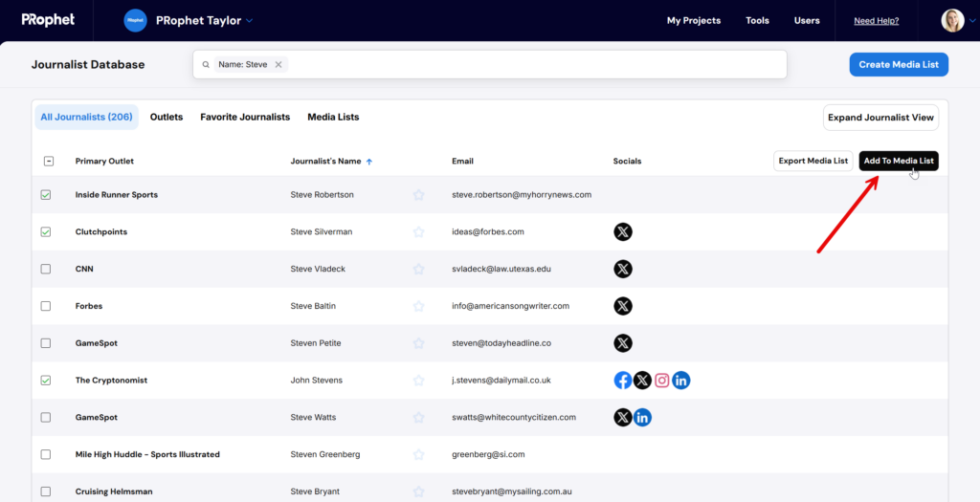This screenshot has width=980, height=502.
Task: Open the Users menu
Action: coord(807,21)
